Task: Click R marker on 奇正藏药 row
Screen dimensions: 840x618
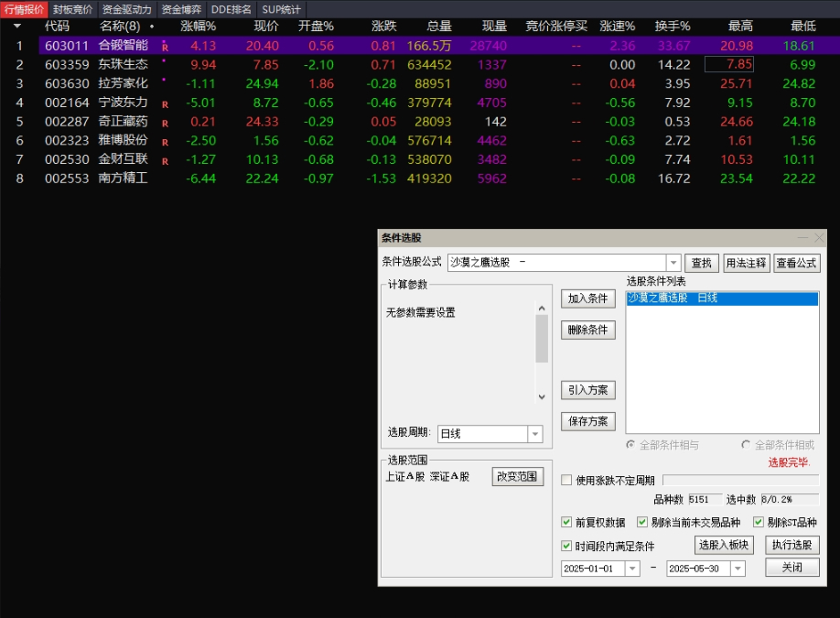Action: 165,124
